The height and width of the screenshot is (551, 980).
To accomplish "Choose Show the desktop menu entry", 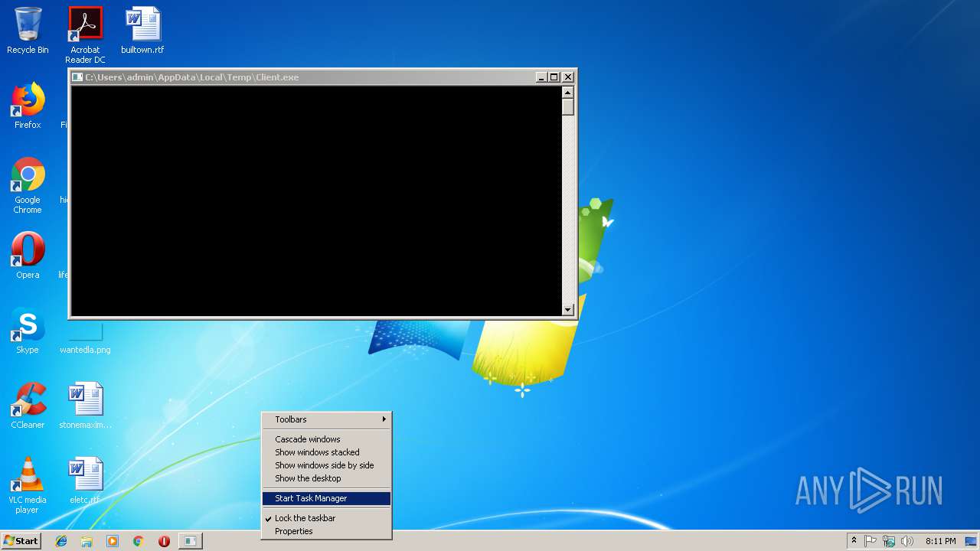I will tap(326, 478).
